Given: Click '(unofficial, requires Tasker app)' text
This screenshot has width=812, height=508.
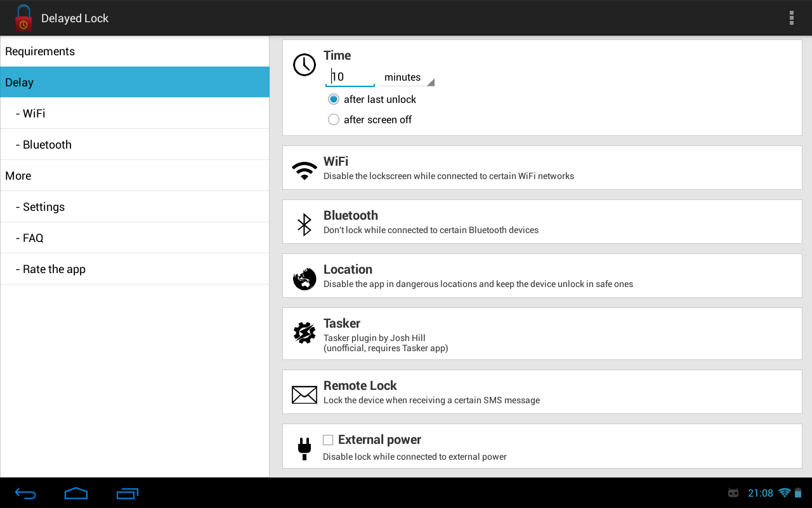Looking at the screenshot, I should [386, 348].
